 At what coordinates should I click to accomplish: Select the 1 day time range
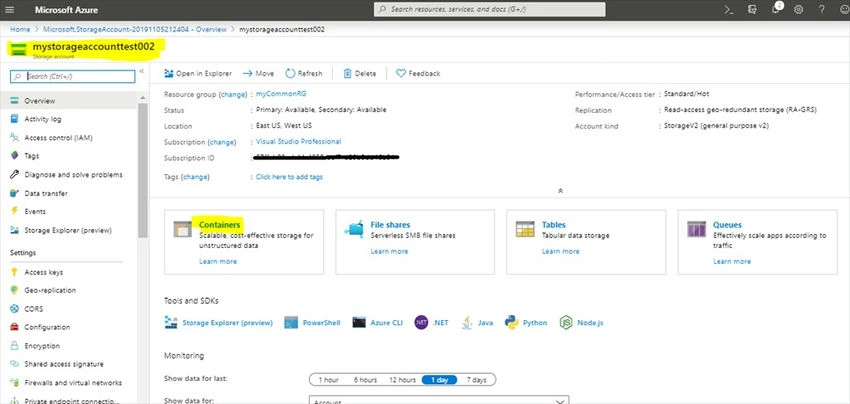[x=439, y=380]
